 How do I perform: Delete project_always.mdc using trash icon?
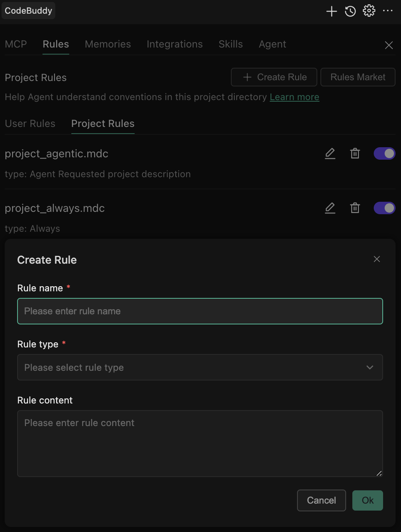(355, 208)
